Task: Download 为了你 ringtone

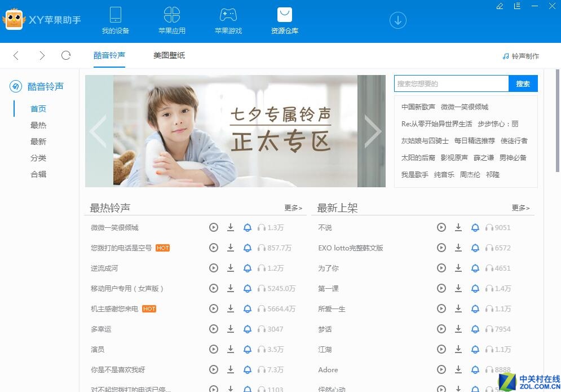Action: point(458,268)
